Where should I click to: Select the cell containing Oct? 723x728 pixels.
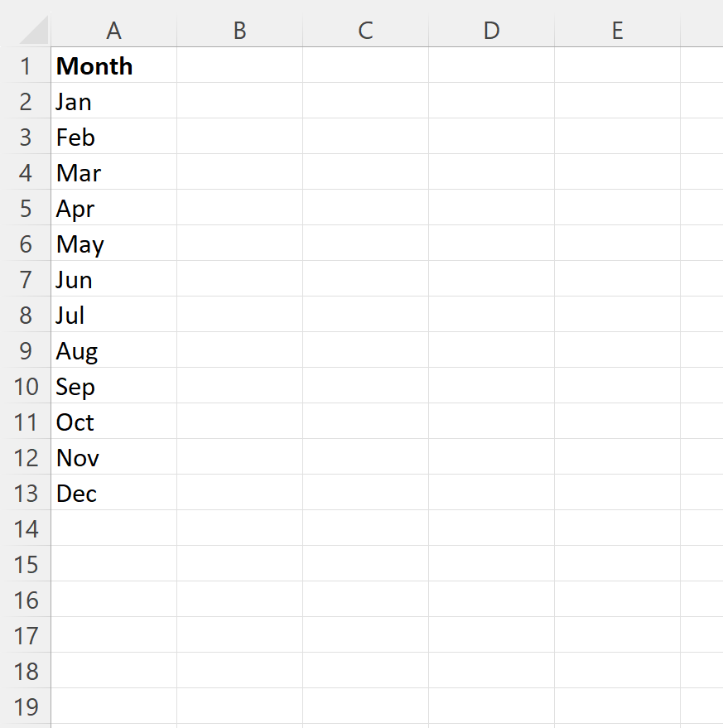(x=113, y=422)
